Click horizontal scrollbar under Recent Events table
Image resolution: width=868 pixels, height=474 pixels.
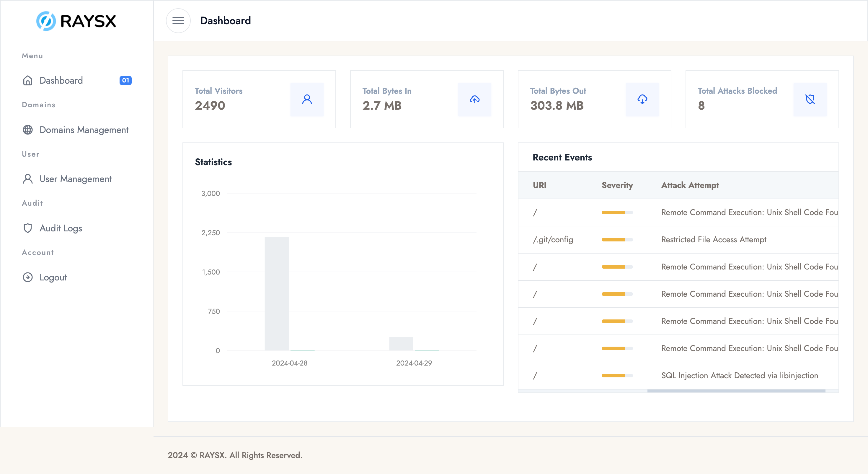tap(736, 391)
